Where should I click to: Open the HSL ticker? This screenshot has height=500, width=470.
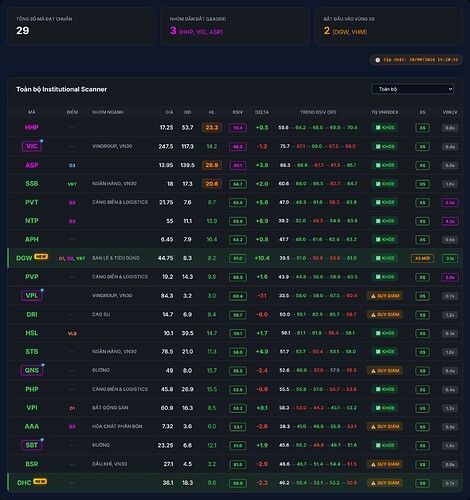(x=32, y=333)
